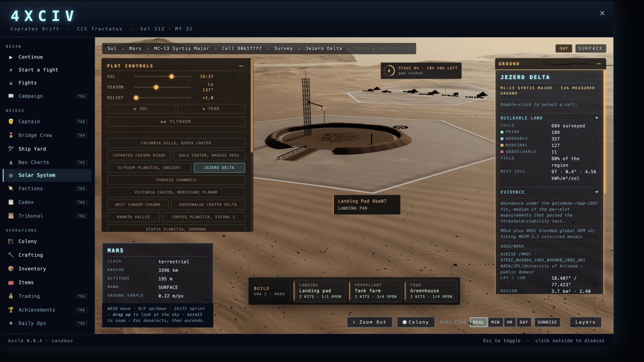
Task: Go to MC-13 Syrtis Major breadcrumb
Action: coord(181,49)
